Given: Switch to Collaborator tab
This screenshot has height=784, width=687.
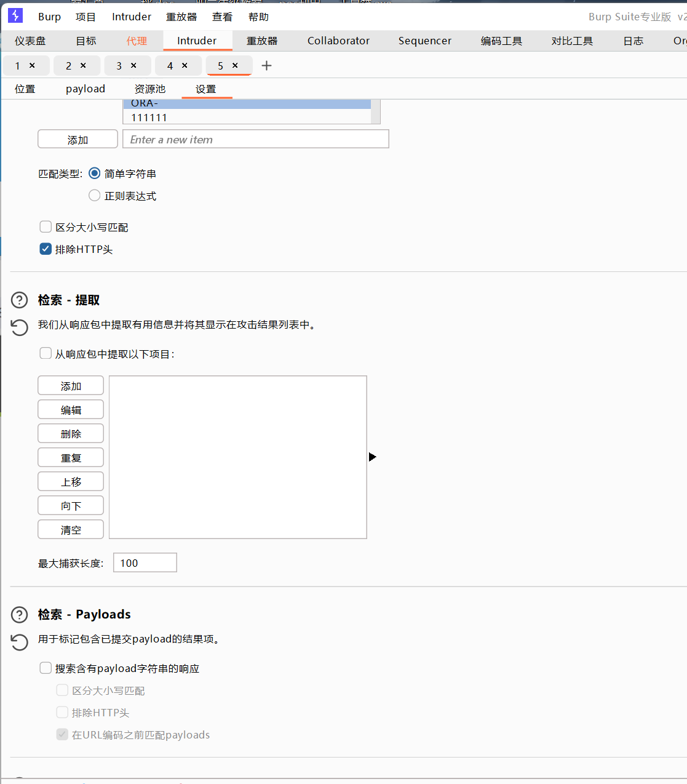Looking at the screenshot, I should (338, 41).
